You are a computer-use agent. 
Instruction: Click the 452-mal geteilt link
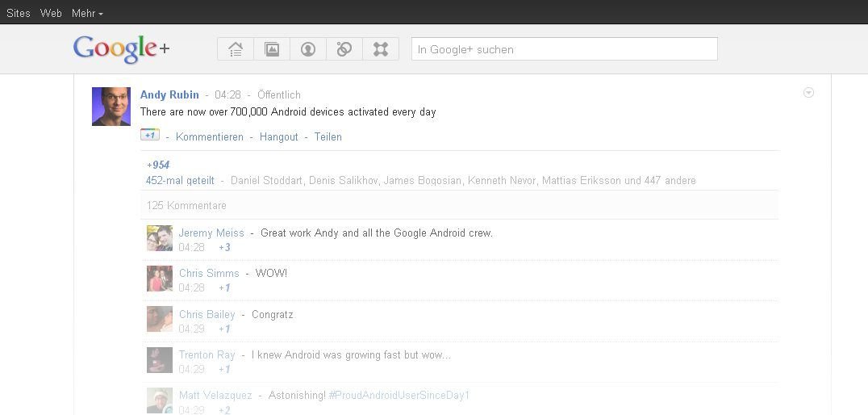pos(180,181)
